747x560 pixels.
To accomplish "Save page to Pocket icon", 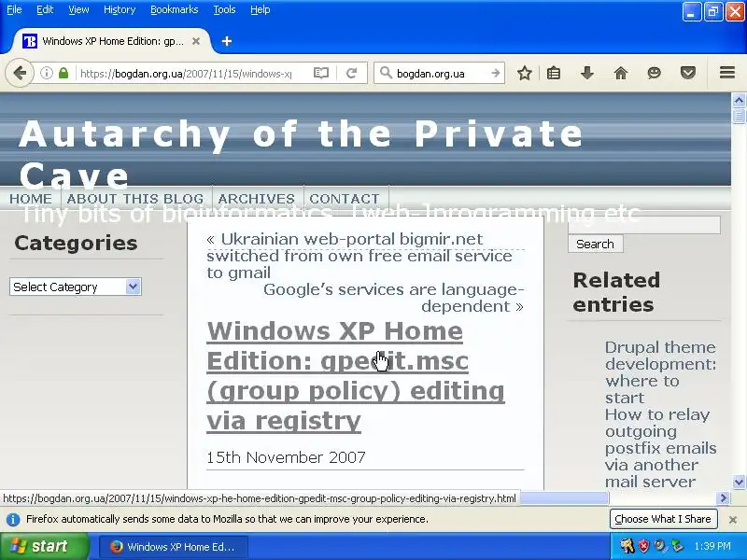I will coord(688,74).
